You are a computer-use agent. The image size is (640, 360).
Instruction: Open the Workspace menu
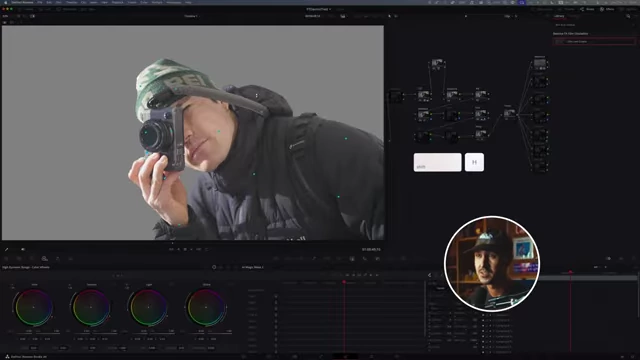coord(173,2)
